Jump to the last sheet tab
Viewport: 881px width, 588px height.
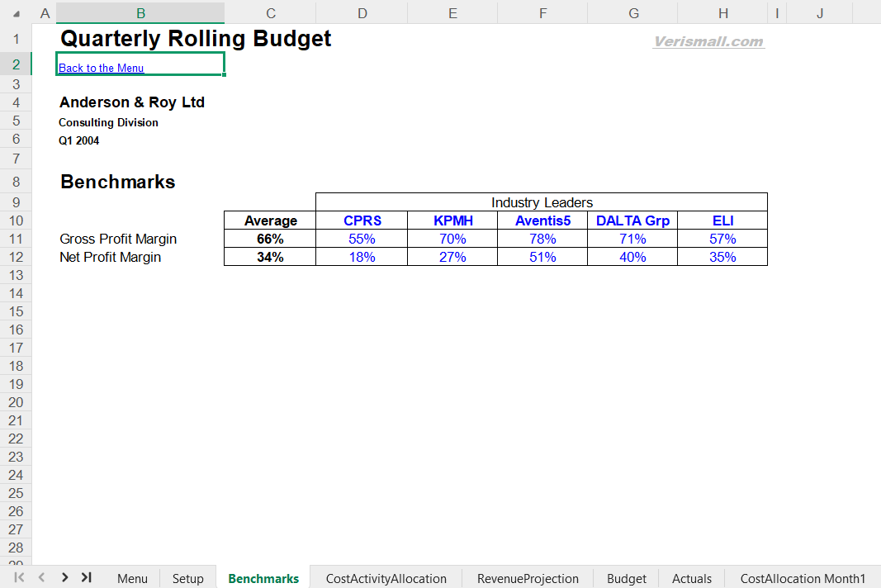point(87,578)
